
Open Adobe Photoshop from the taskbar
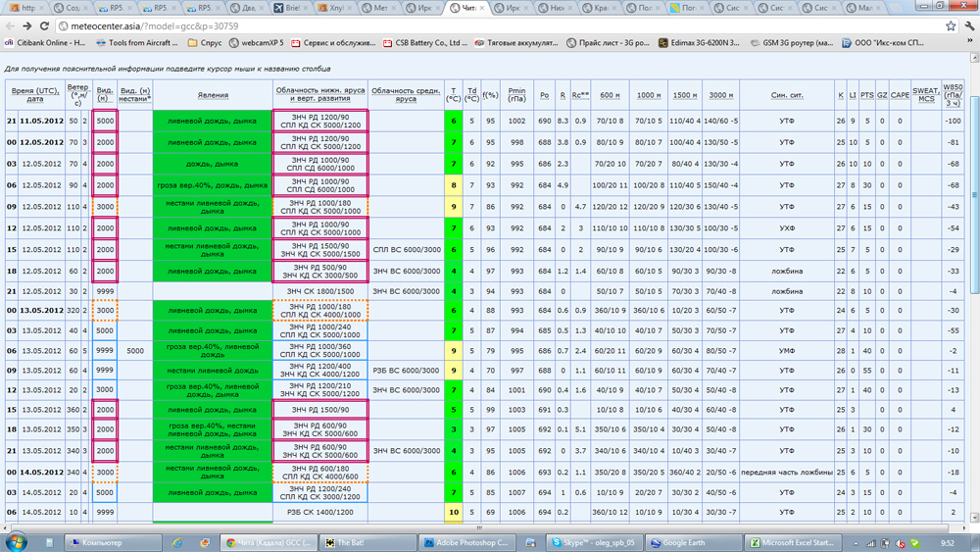[466, 542]
